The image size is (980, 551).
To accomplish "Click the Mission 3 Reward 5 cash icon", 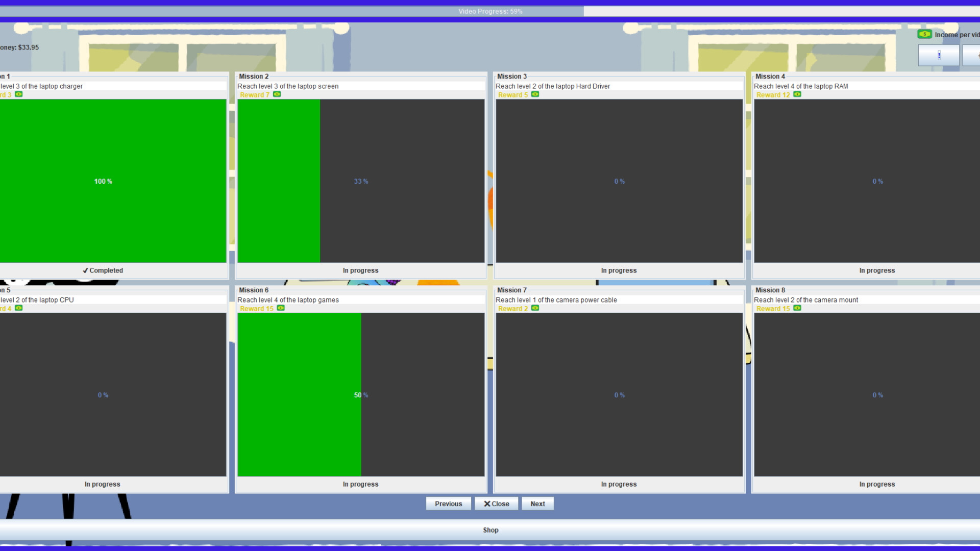I will tap(535, 94).
